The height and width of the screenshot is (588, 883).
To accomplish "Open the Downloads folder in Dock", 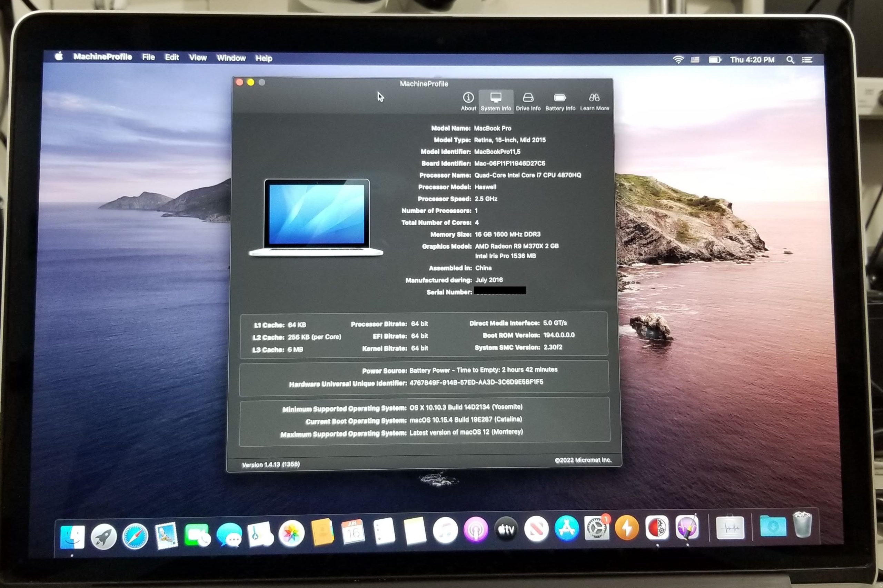I will (x=773, y=526).
